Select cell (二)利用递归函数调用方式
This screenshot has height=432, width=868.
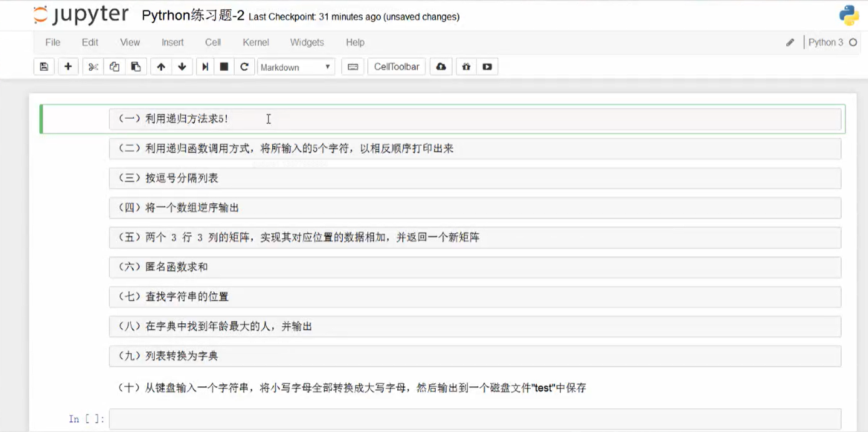[475, 148]
